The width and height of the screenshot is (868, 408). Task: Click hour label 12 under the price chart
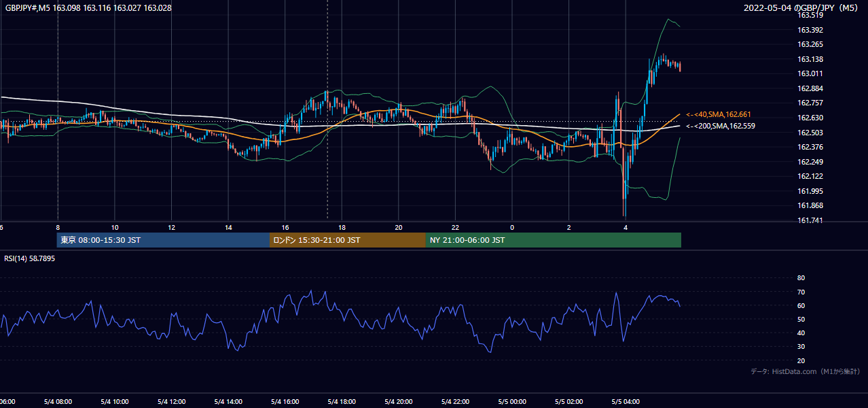pos(172,228)
